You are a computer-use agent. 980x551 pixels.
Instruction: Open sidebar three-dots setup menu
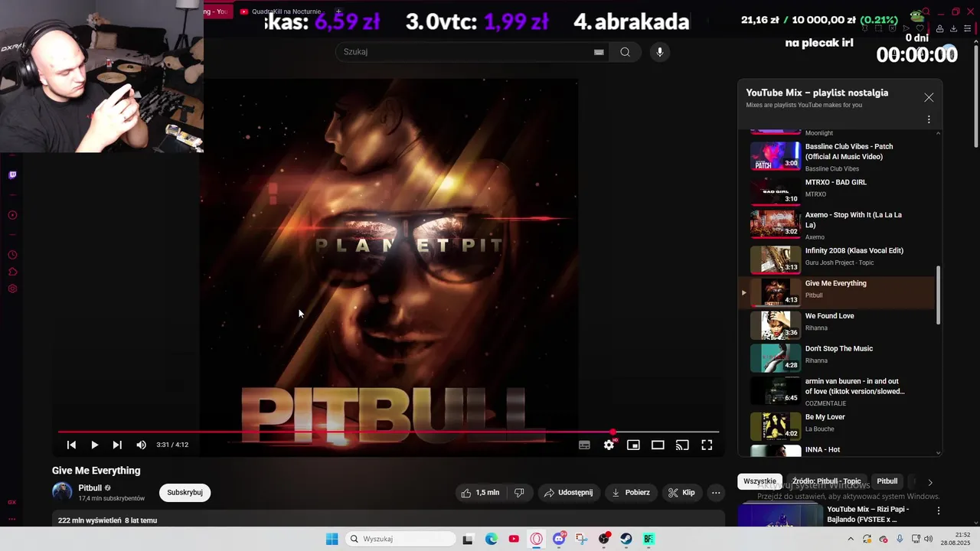(x=12, y=520)
